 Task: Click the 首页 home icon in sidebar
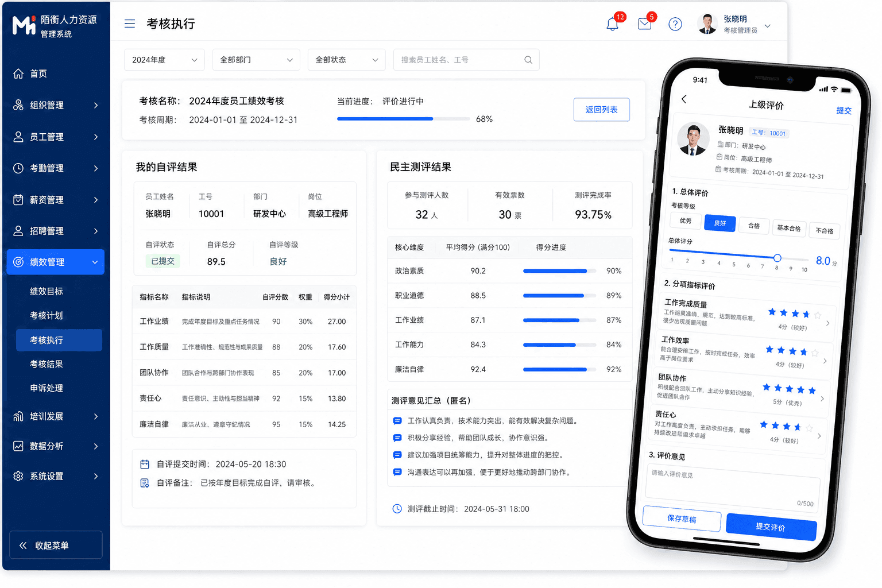coord(18,73)
